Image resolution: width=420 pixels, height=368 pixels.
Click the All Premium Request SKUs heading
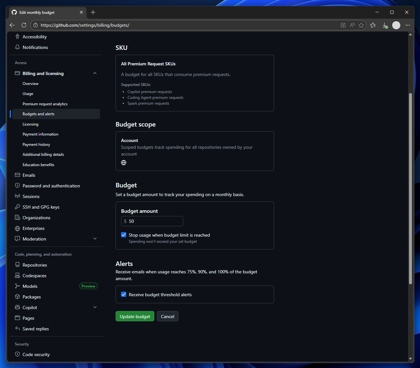[148, 64]
